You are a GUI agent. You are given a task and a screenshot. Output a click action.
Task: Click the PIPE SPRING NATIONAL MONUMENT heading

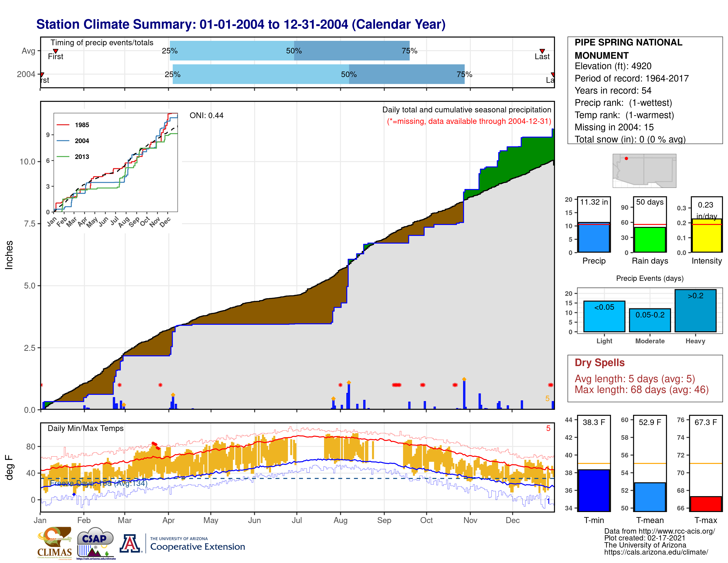click(x=628, y=49)
